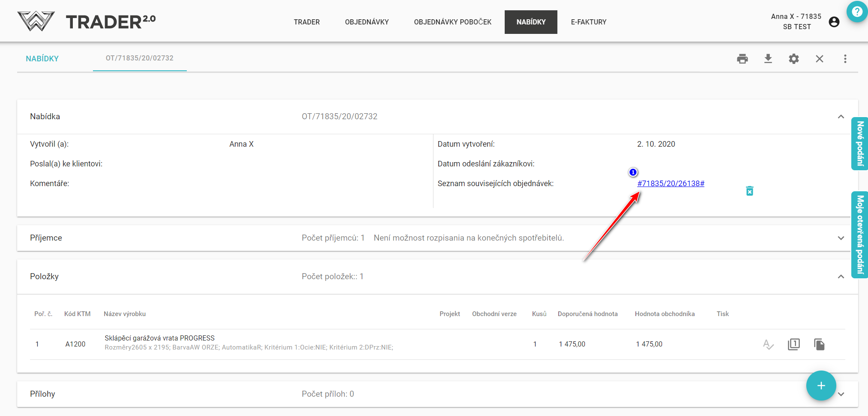
Task: Click the spell-check icon in the item row
Action: pos(768,344)
